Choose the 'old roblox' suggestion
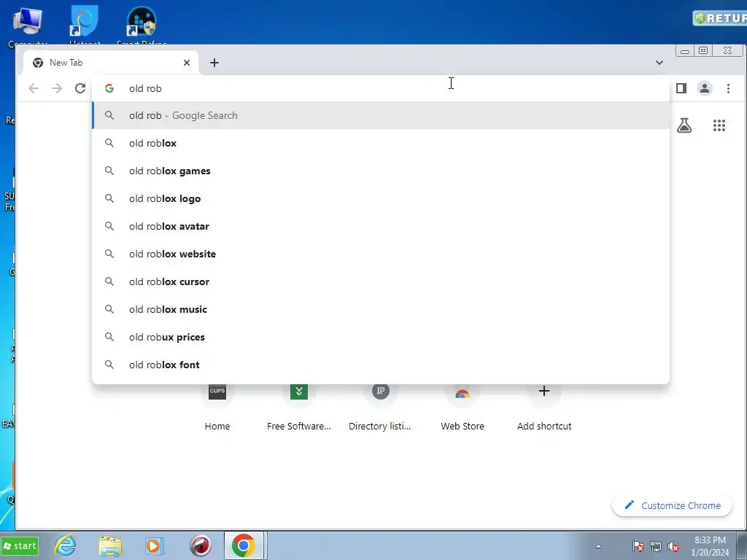The height and width of the screenshot is (560, 747). click(x=381, y=143)
